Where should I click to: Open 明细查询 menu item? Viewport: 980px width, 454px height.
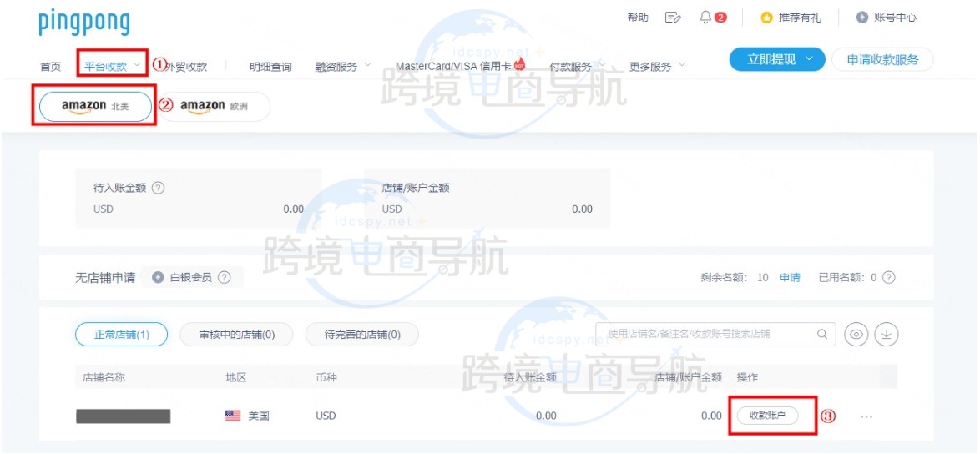click(x=270, y=67)
